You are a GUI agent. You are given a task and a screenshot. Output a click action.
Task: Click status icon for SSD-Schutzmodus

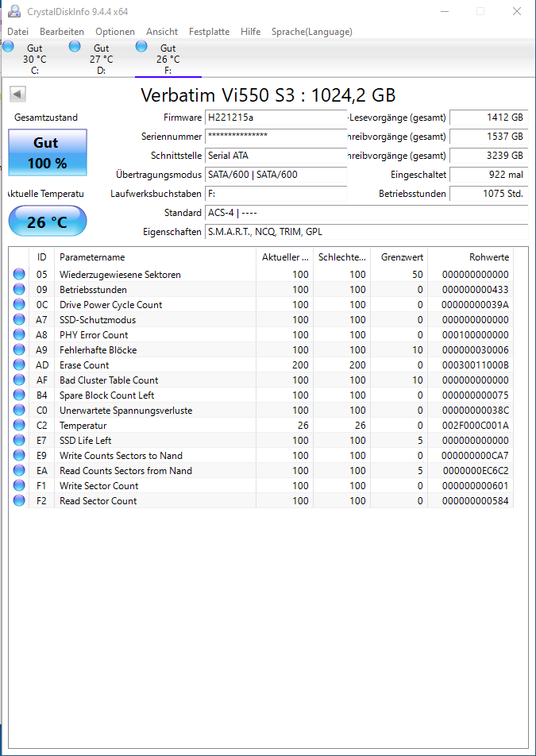tap(19, 320)
